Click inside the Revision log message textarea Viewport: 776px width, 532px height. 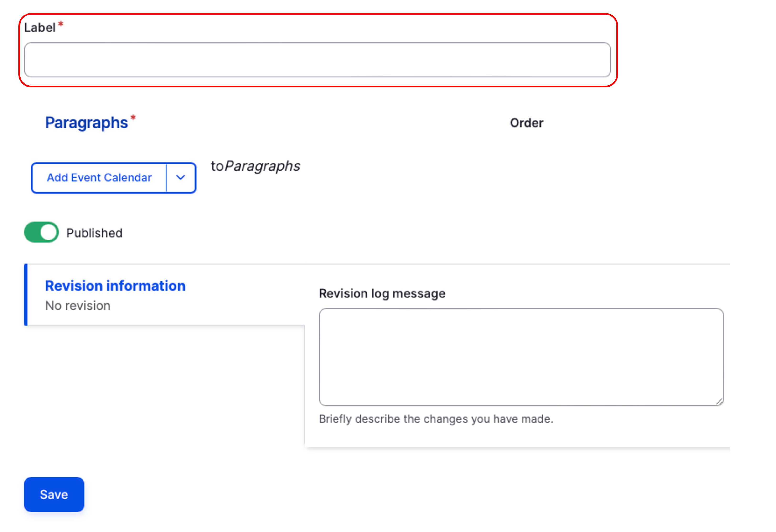point(521,357)
